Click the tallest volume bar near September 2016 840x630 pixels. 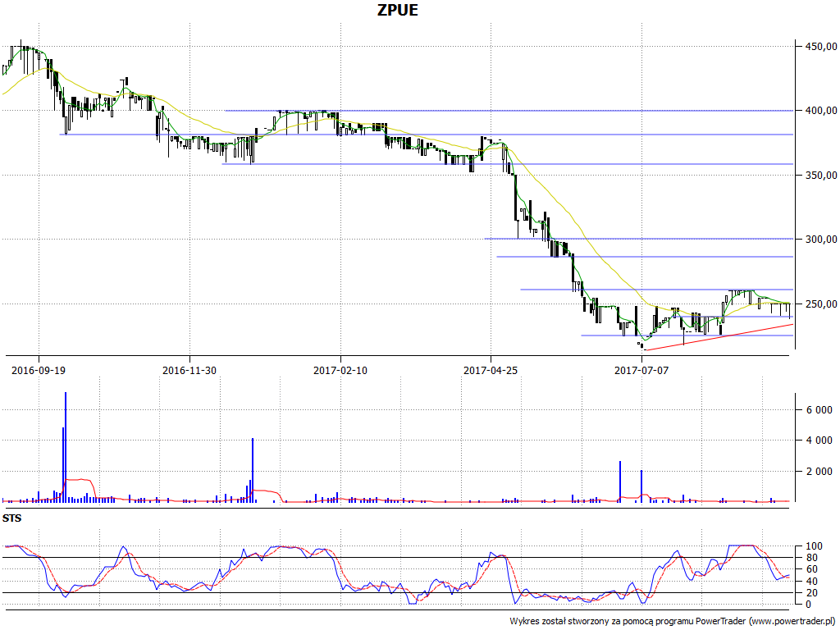tap(66, 447)
